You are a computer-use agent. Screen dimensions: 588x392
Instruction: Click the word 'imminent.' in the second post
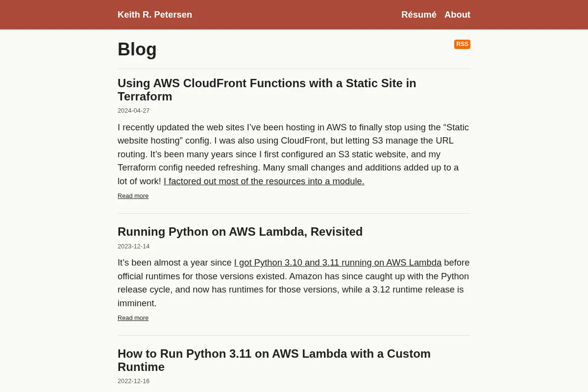pyautogui.click(x=137, y=303)
